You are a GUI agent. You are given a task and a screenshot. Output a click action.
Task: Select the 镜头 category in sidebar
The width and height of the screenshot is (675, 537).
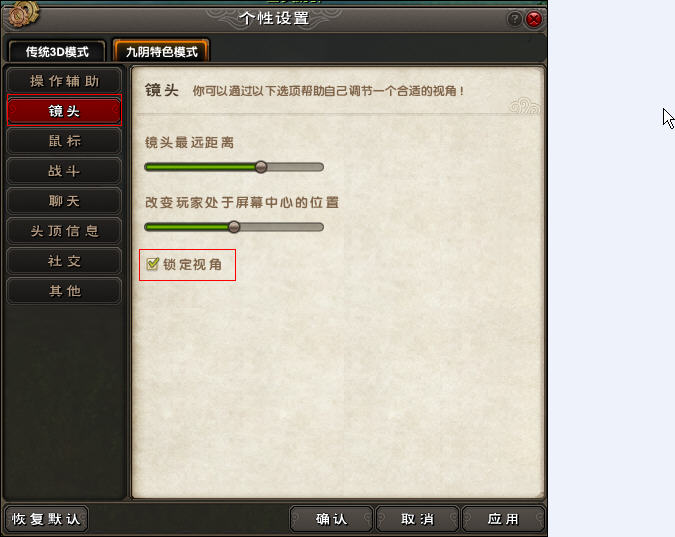click(x=64, y=111)
